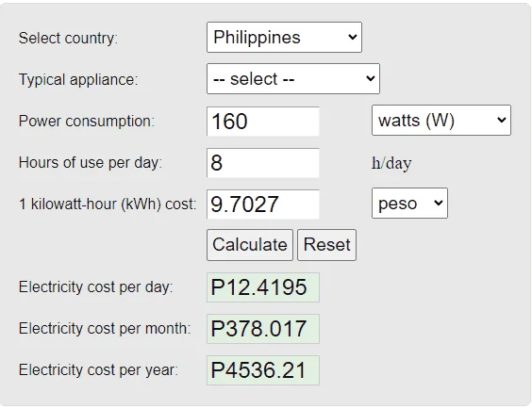Screen dimensions: 532x409
Task: Select the cost per month result P378.017
Action: [x=263, y=329]
